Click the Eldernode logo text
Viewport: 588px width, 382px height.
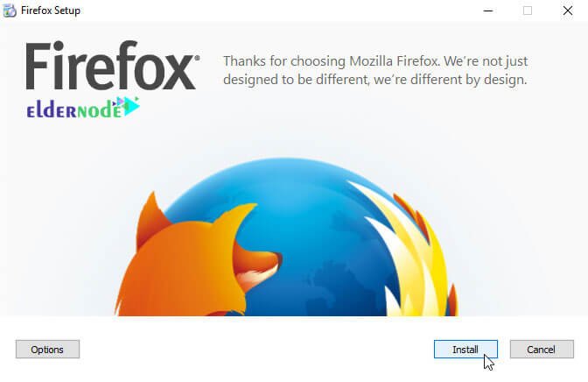click(x=73, y=110)
